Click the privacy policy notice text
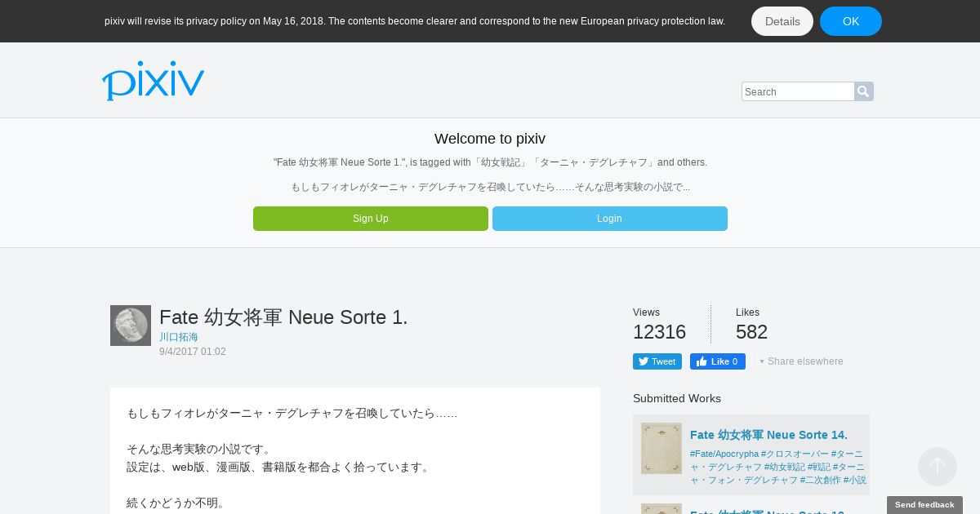The height and width of the screenshot is (514, 980). click(415, 21)
